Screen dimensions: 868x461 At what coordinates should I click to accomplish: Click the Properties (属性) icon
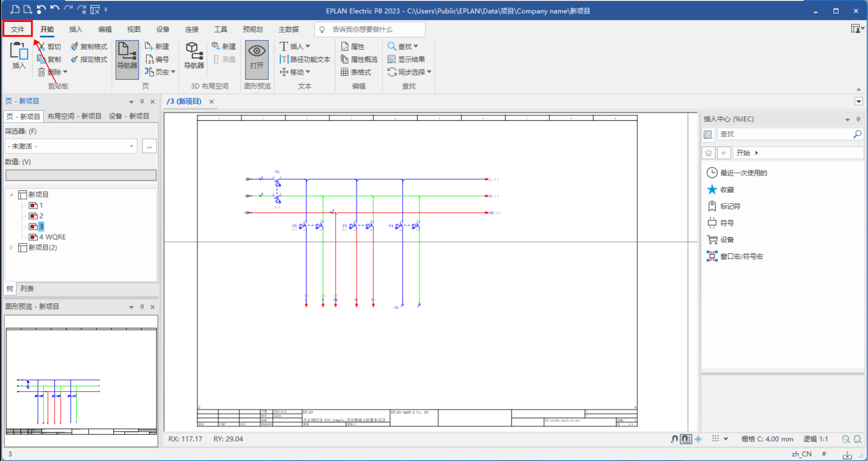click(x=345, y=47)
